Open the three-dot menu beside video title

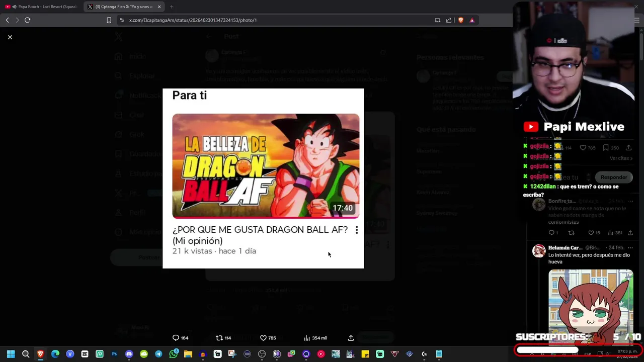point(357,230)
